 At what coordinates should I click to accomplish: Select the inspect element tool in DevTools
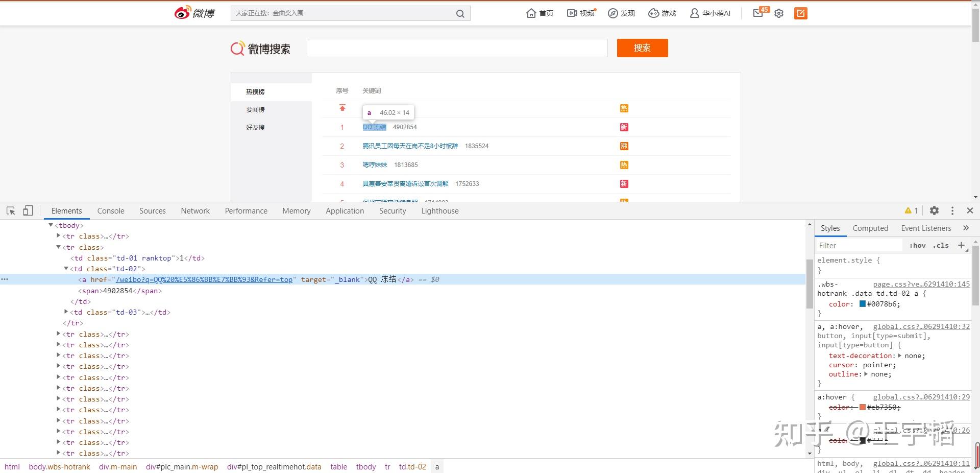pos(11,210)
